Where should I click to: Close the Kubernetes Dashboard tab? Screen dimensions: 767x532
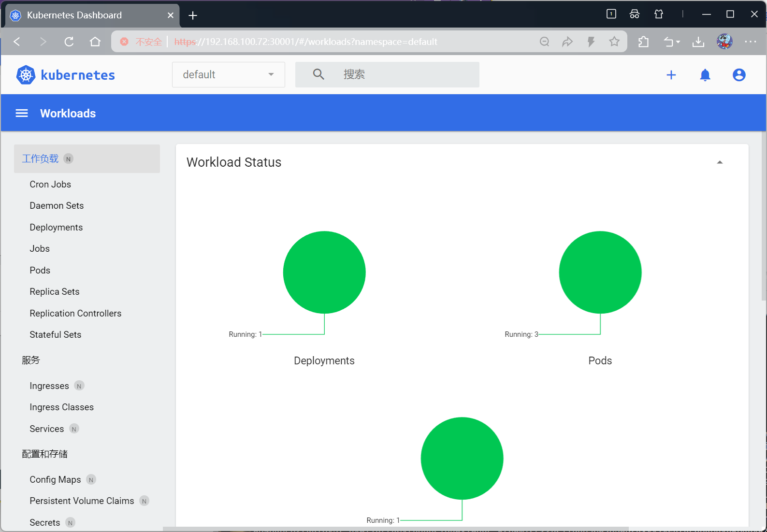tap(171, 15)
